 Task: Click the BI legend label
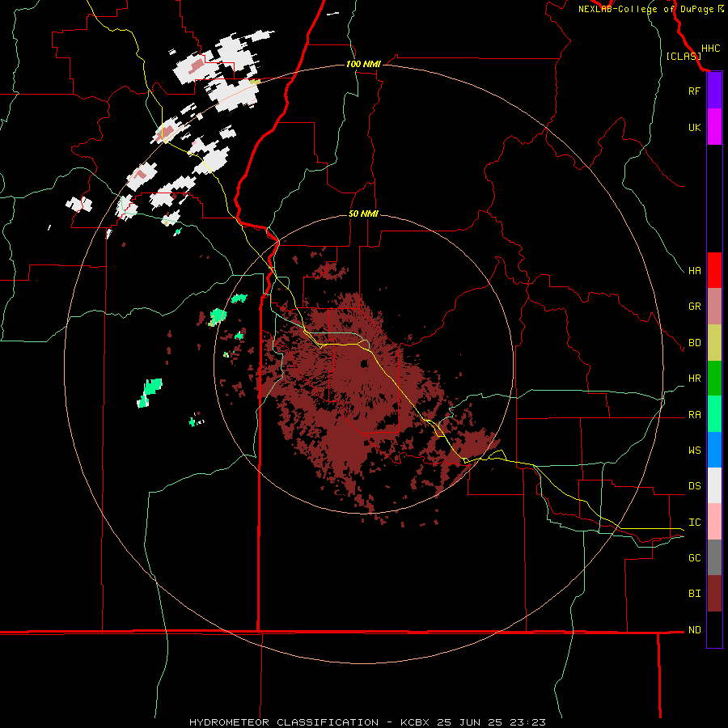coord(694,594)
